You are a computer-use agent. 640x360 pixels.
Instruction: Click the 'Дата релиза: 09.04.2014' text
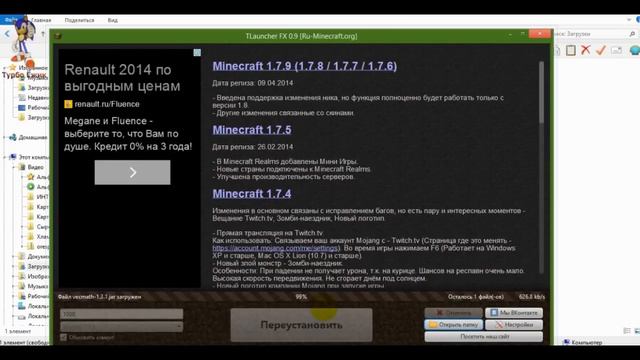tap(252, 83)
